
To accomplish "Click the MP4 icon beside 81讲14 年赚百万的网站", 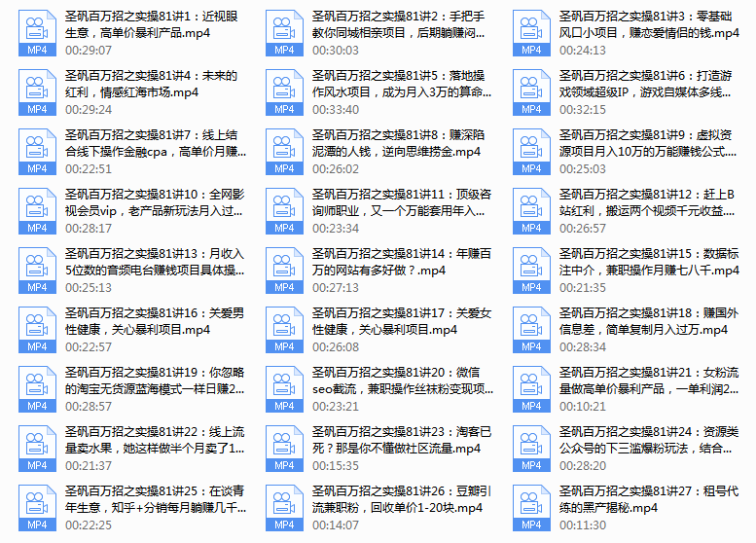I will point(284,271).
